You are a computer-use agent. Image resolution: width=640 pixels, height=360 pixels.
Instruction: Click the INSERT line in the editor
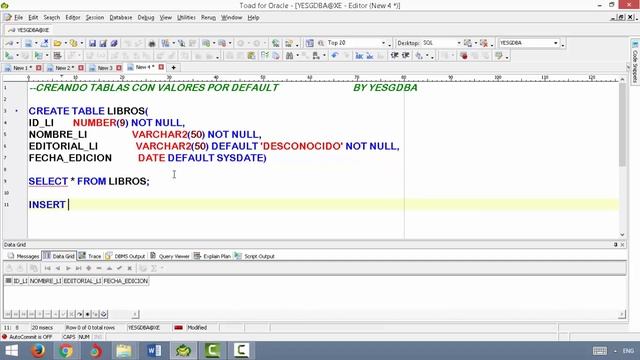point(323,204)
